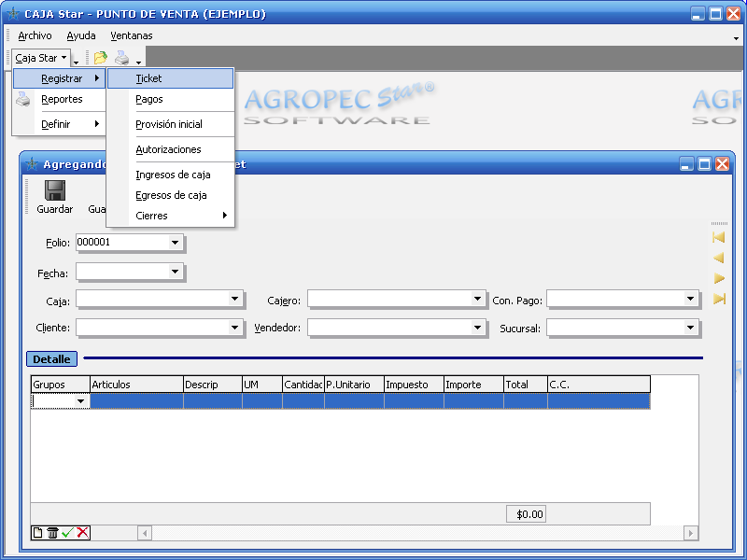Click the open folder toolbar icon
The height and width of the screenshot is (560, 747).
tap(101, 58)
